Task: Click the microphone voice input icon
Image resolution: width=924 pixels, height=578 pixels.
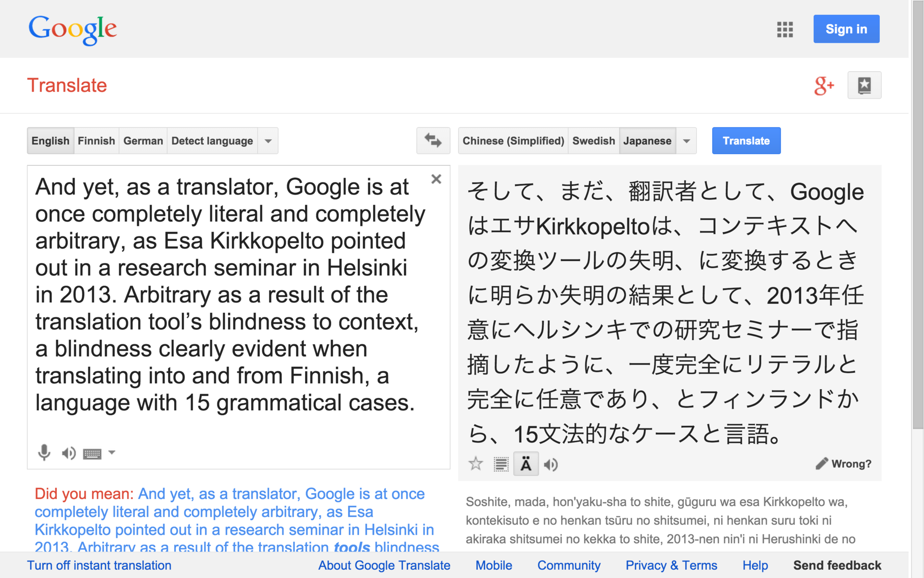Action: [x=44, y=453]
